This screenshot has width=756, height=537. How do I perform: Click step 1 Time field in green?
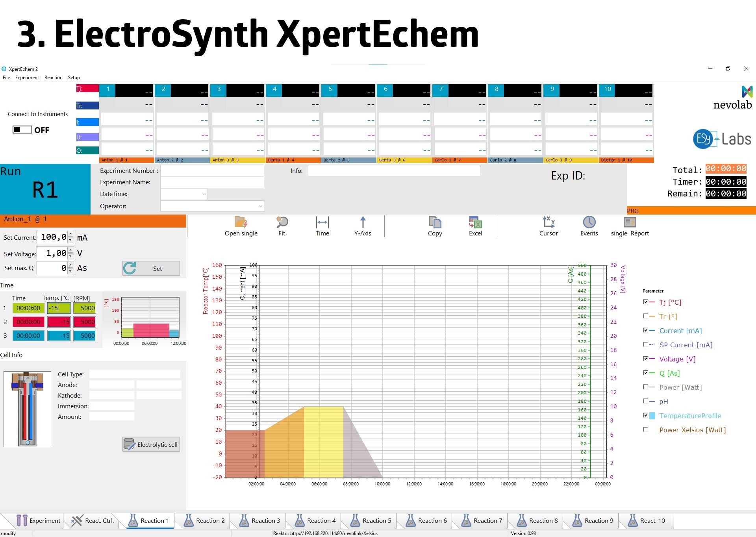pyautogui.click(x=28, y=308)
